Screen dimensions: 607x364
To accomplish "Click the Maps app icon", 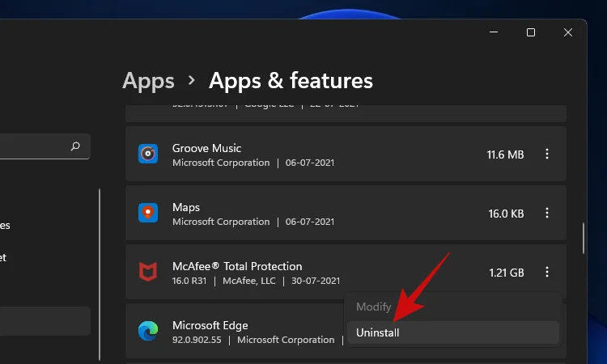I will (x=148, y=213).
